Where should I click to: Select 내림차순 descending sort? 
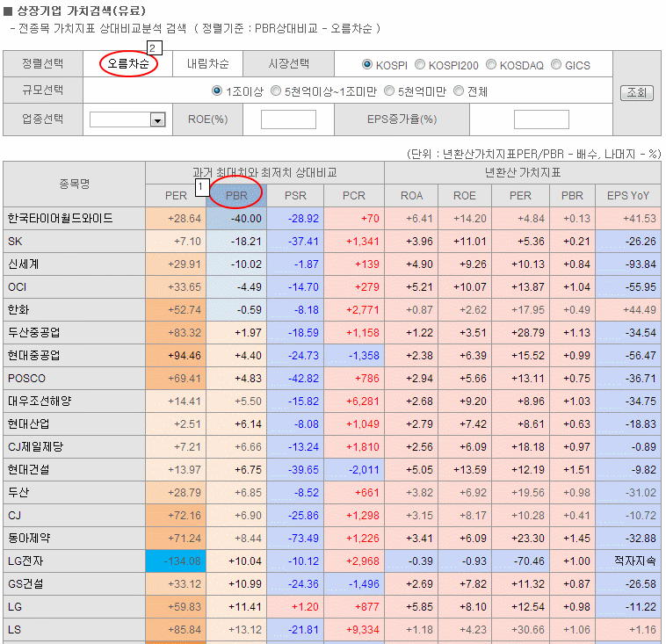coord(207,64)
